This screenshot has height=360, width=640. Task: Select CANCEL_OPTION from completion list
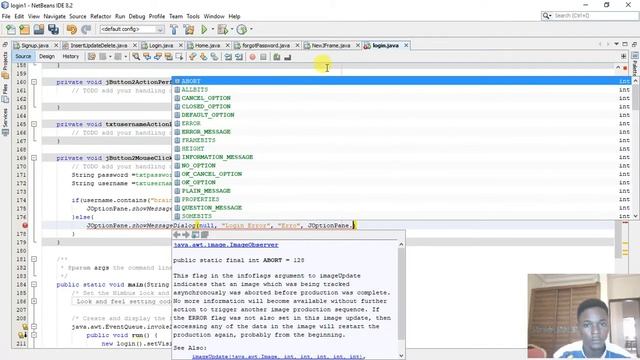point(402,98)
